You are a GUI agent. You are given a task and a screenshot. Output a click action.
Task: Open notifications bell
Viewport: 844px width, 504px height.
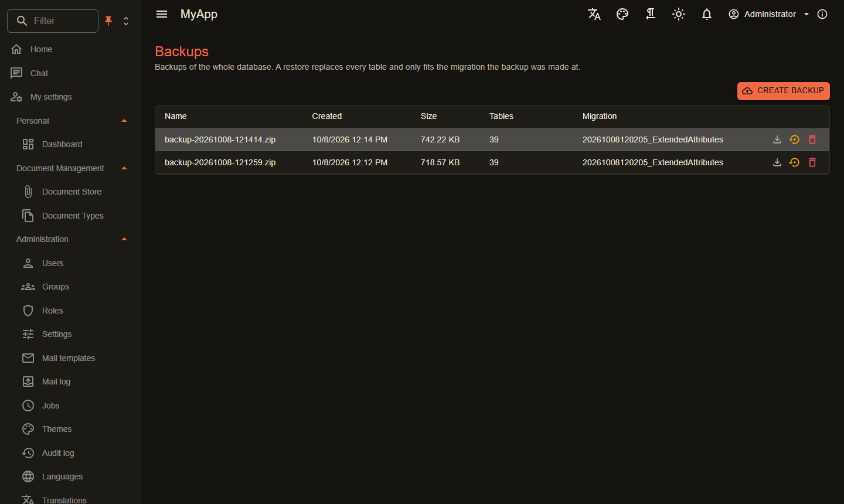(x=707, y=14)
